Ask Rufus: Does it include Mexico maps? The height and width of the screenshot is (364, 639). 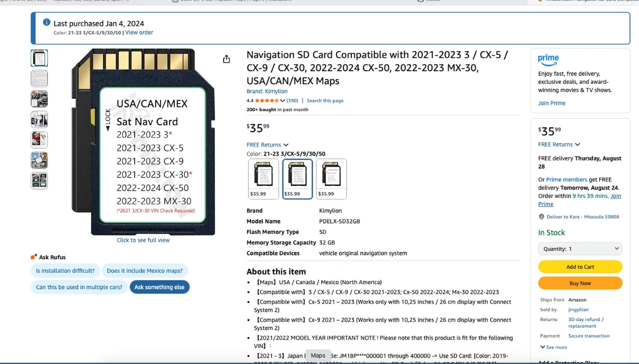145,271
